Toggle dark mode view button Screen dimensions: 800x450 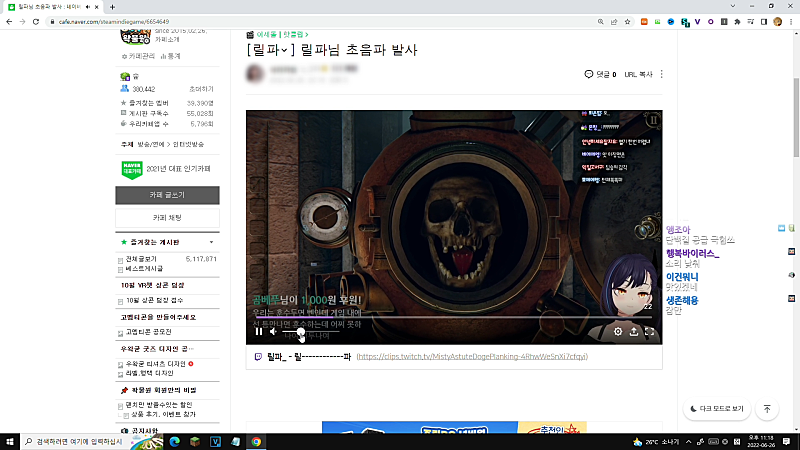(717, 409)
